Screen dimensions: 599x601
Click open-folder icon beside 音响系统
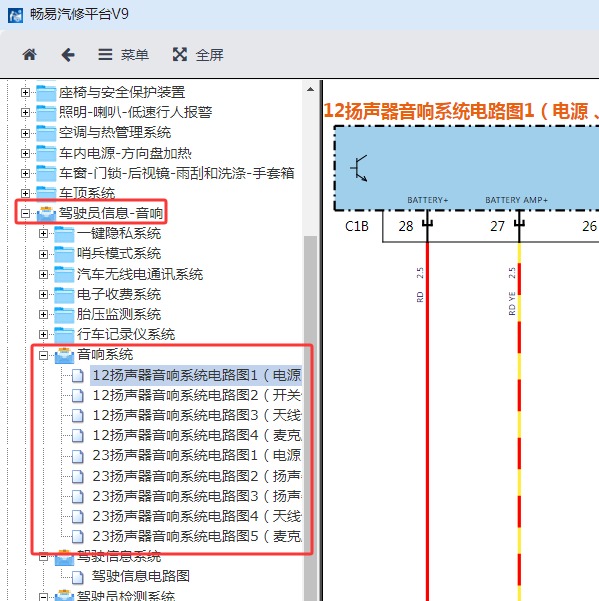[64, 355]
